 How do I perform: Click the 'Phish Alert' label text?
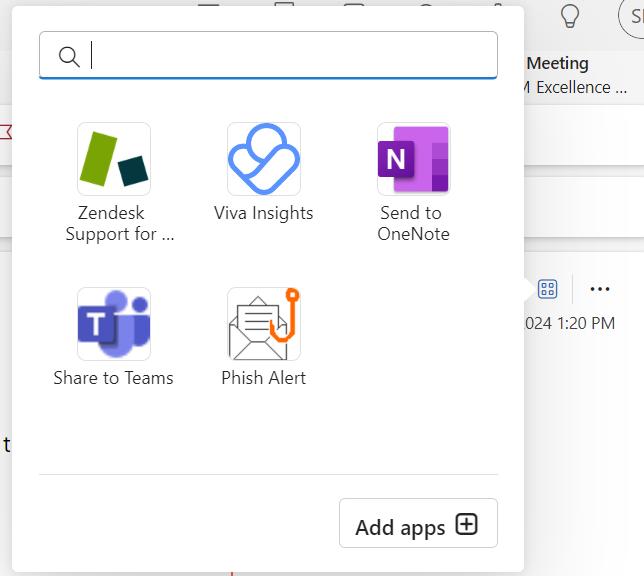pos(264,378)
